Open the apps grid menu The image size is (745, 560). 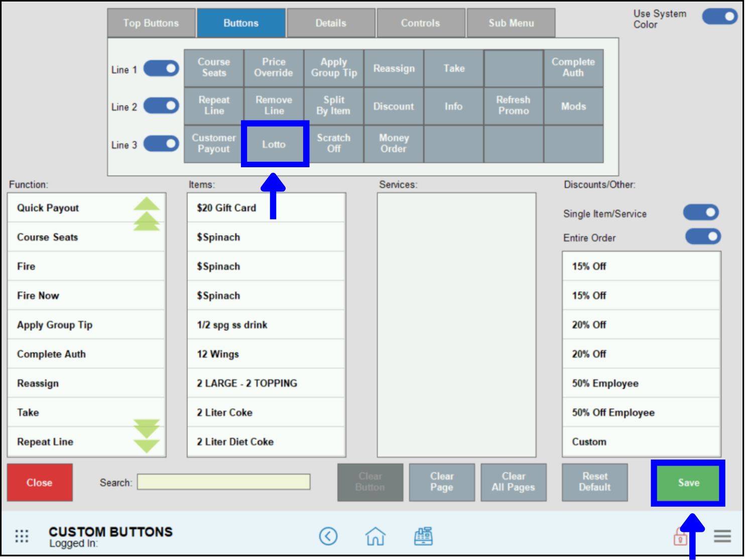(21, 536)
